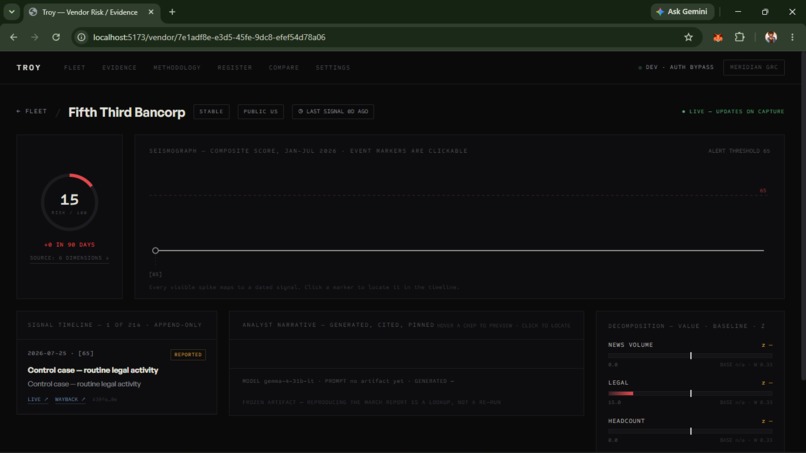Open the Fleet nav item

(75, 67)
